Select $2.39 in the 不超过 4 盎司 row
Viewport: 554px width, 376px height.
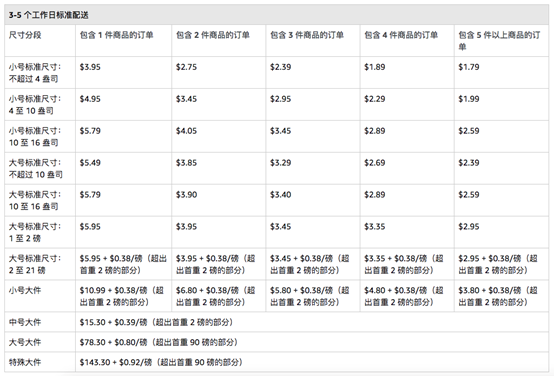[x=281, y=67]
